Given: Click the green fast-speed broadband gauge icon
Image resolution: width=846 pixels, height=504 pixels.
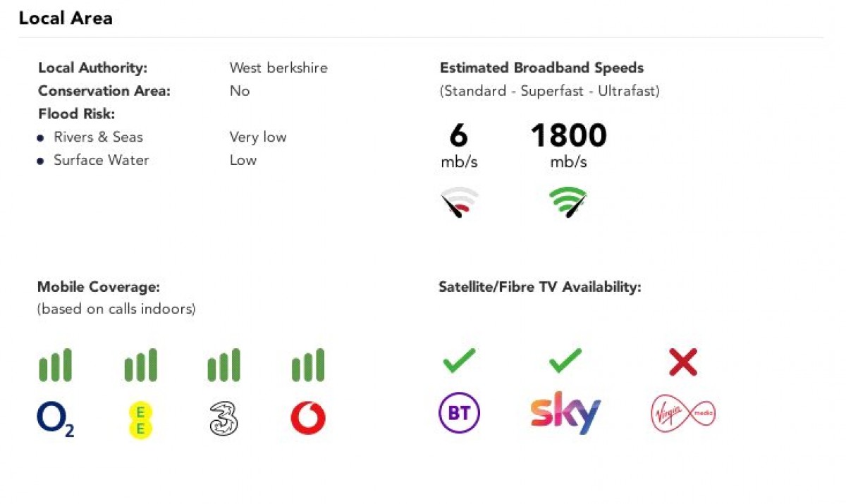Looking at the screenshot, I should point(568,202).
